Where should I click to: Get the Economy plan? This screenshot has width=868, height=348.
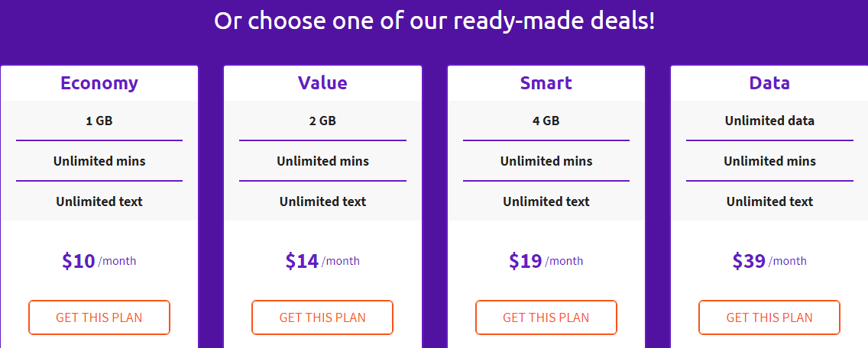tap(99, 317)
